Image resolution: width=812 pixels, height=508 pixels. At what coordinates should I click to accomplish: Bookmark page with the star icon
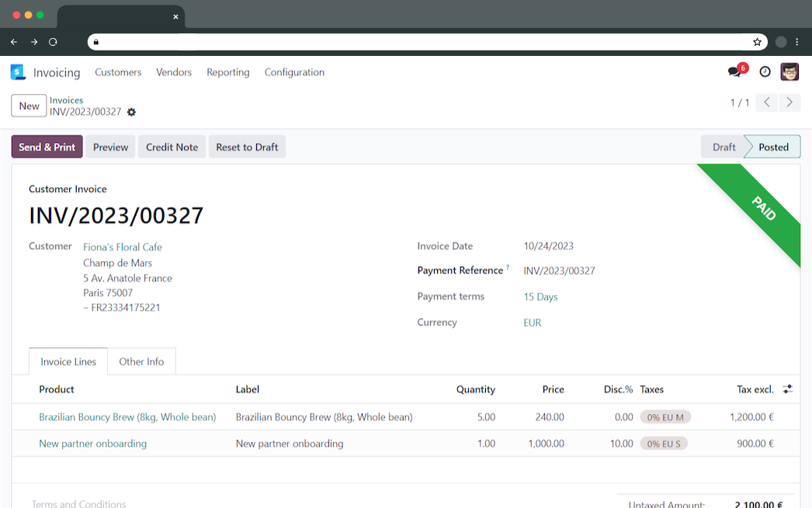(x=757, y=42)
